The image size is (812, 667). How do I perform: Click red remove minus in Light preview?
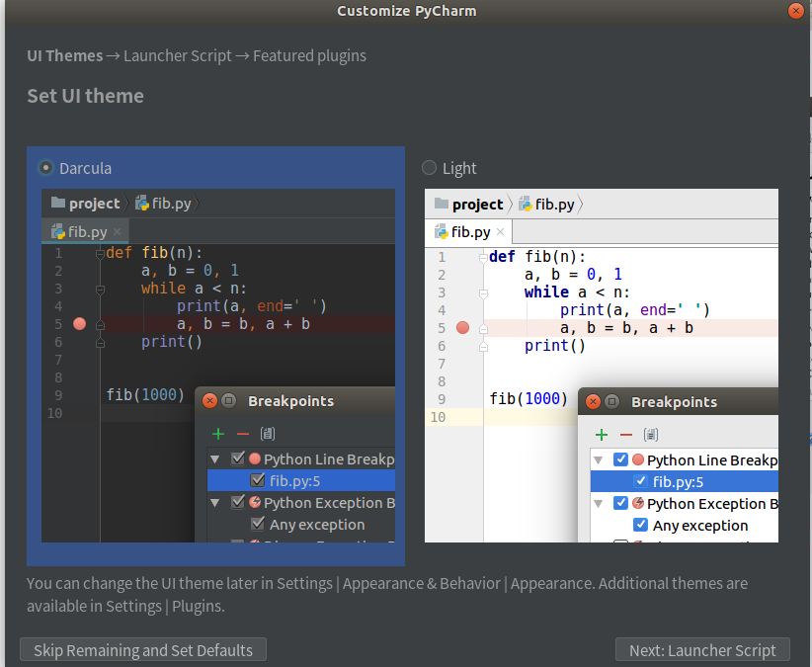(625, 435)
